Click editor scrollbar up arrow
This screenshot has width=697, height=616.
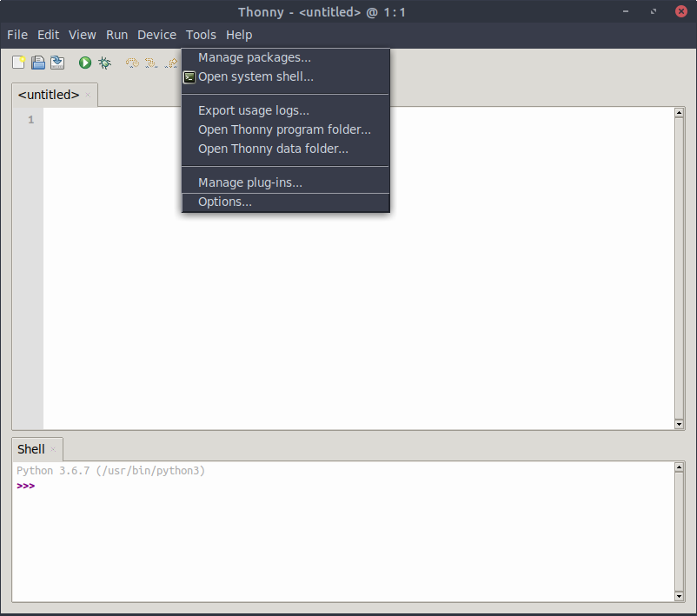[679, 112]
